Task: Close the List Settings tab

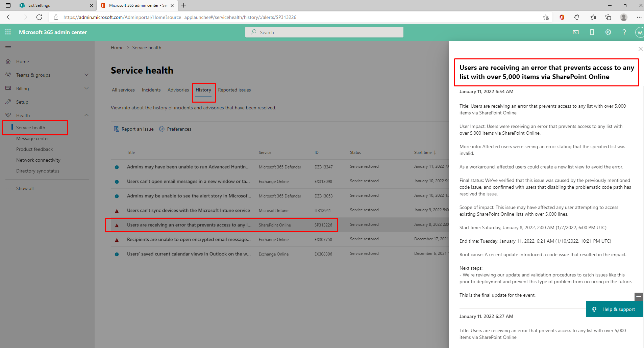Action: tap(91, 5)
